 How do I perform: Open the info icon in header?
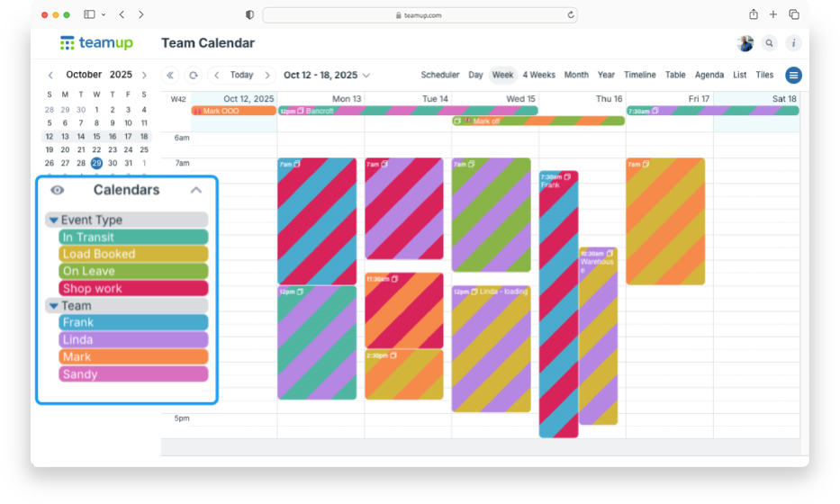(793, 43)
